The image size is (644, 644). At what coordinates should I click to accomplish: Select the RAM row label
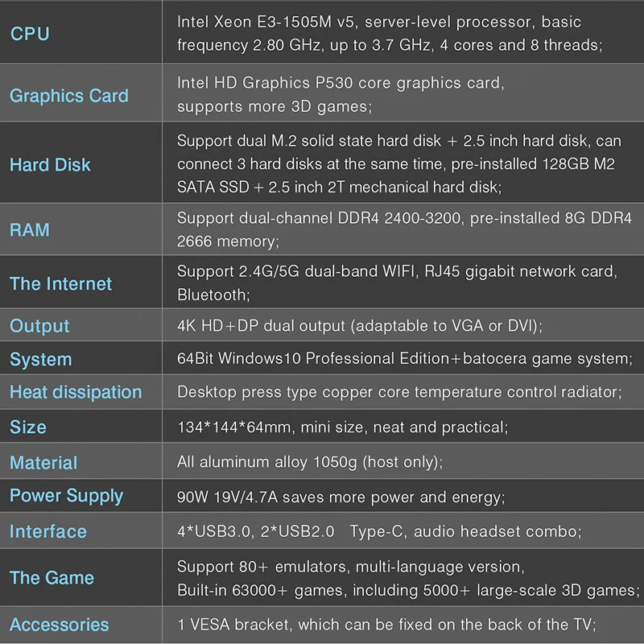30,229
